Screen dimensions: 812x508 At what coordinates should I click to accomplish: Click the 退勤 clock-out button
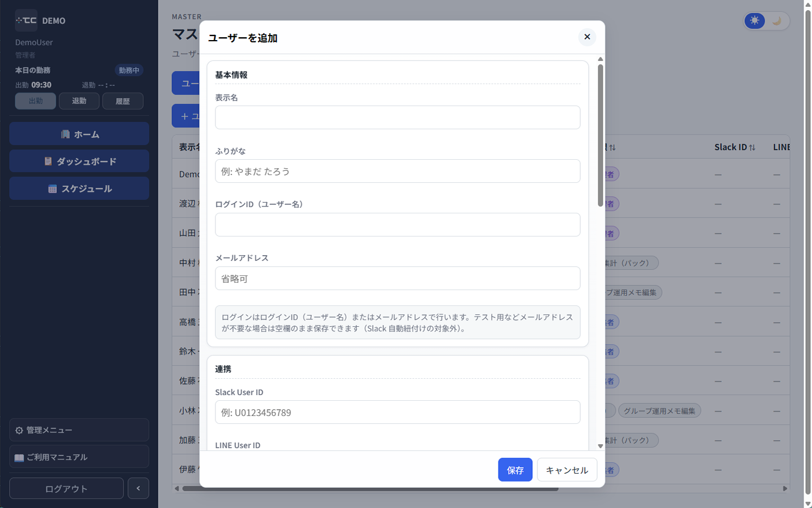(x=79, y=101)
